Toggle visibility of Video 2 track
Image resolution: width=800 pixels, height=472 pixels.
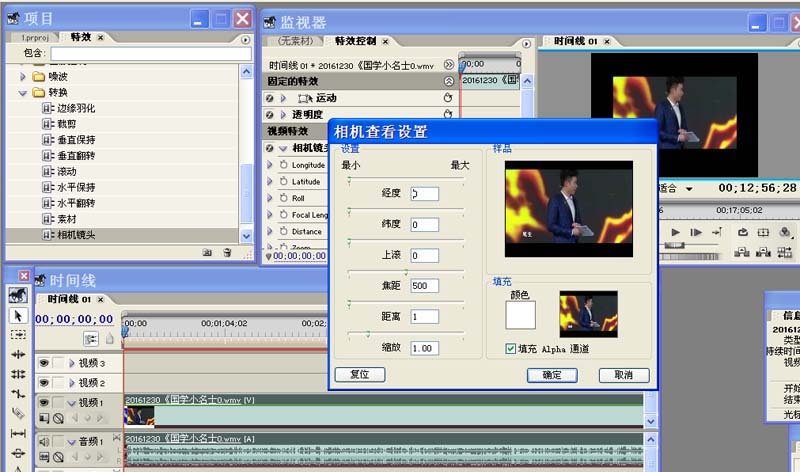point(44,382)
